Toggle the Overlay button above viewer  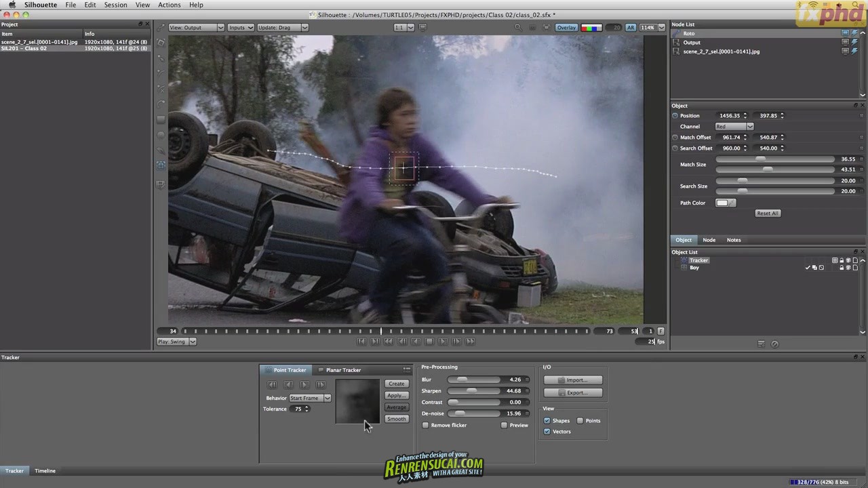coord(566,28)
